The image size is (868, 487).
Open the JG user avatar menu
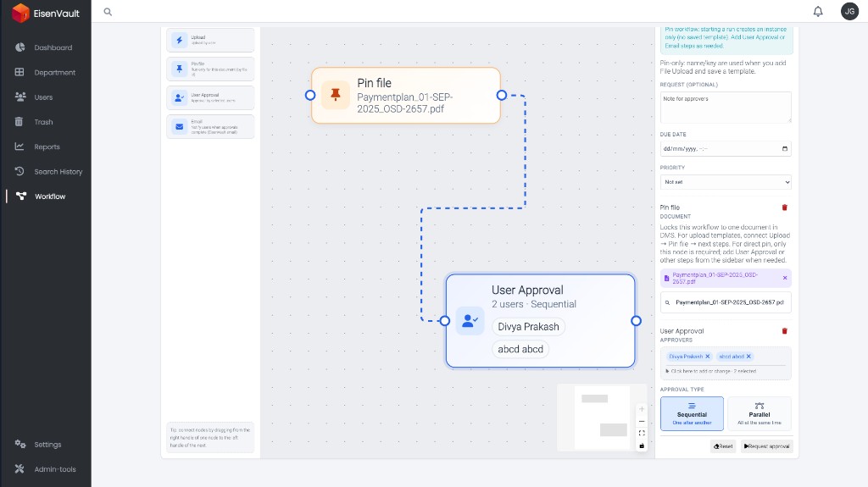[x=849, y=11]
